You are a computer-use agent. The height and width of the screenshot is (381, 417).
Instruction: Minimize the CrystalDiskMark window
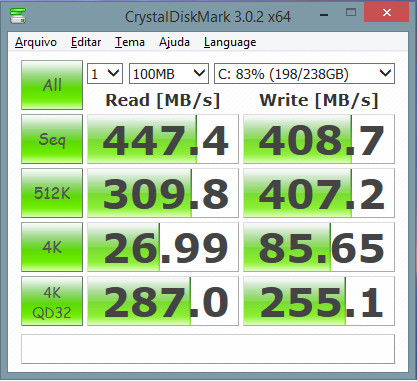pyautogui.click(x=324, y=14)
